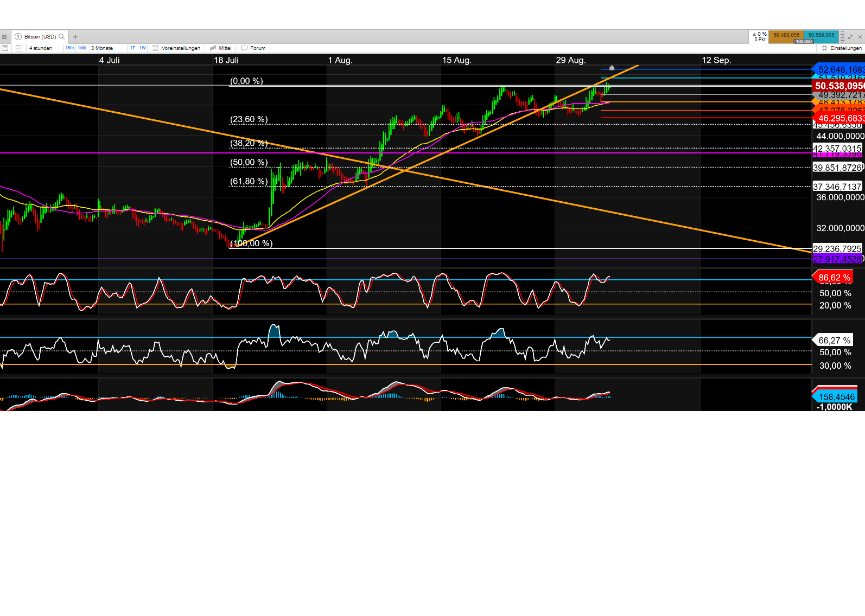The width and height of the screenshot is (865, 616).
Task: Click the drag handle beside price buttons
Action: (x=843, y=37)
